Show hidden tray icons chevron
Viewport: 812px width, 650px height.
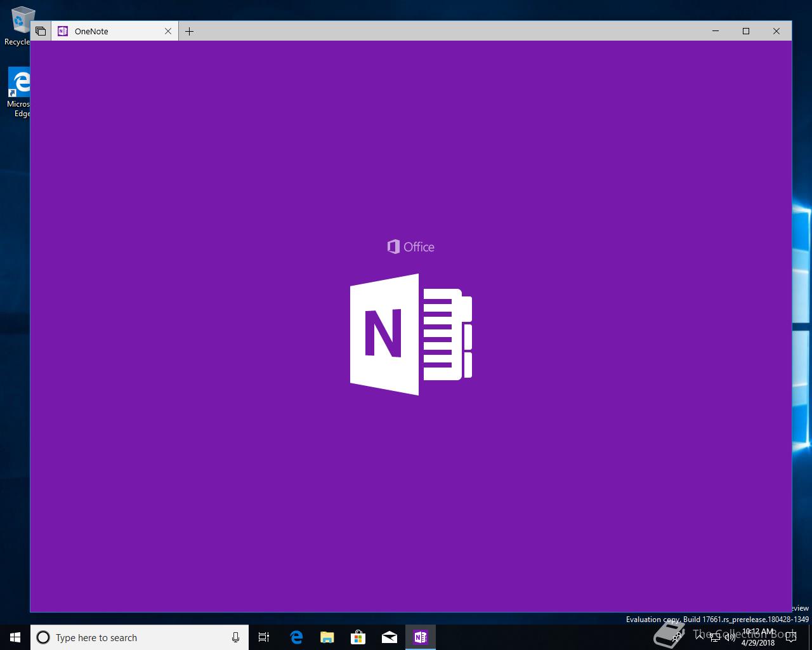click(x=699, y=637)
